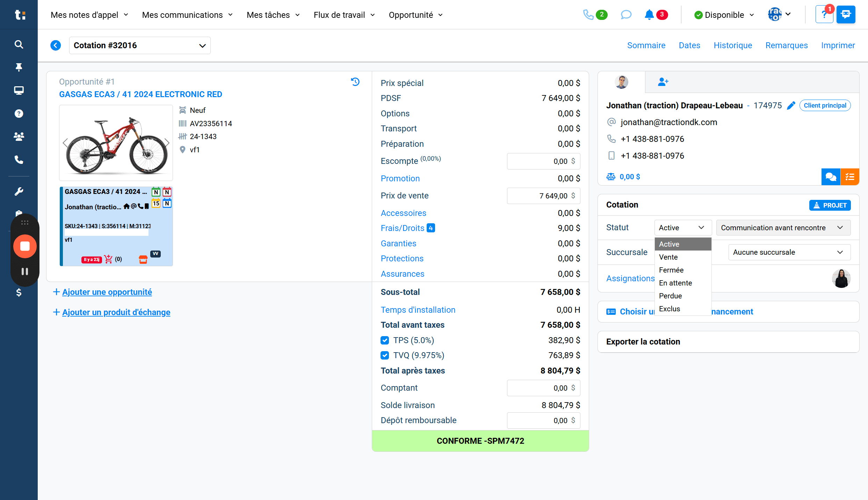
Task: Click the pin icon in sidebar
Action: point(19,67)
